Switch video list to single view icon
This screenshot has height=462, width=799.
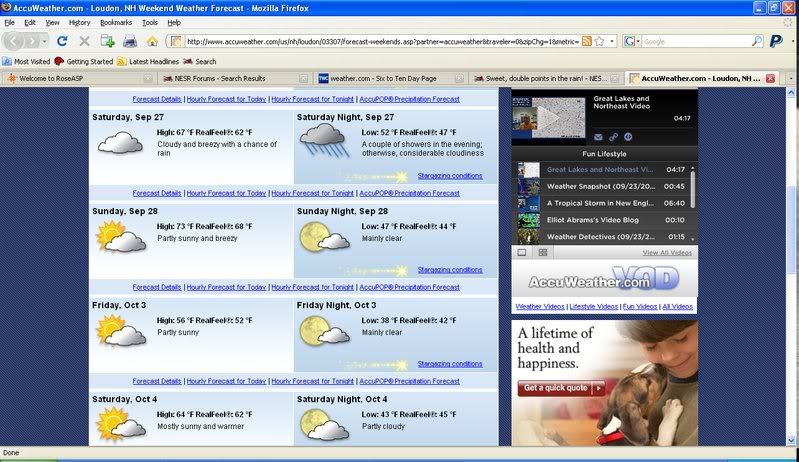pyautogui.click(x=522, y=253)
